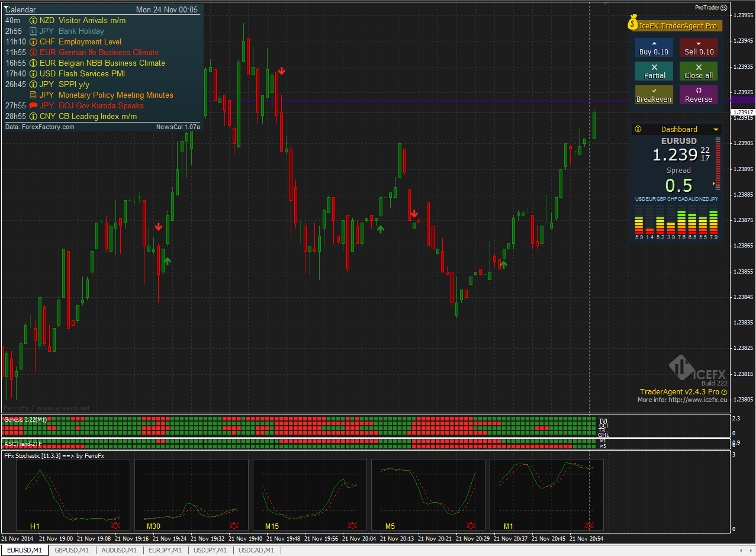Click info icon for CHF Employment Level
The image size is (756, 556).
pyautogui.click(x=33, y=41)
